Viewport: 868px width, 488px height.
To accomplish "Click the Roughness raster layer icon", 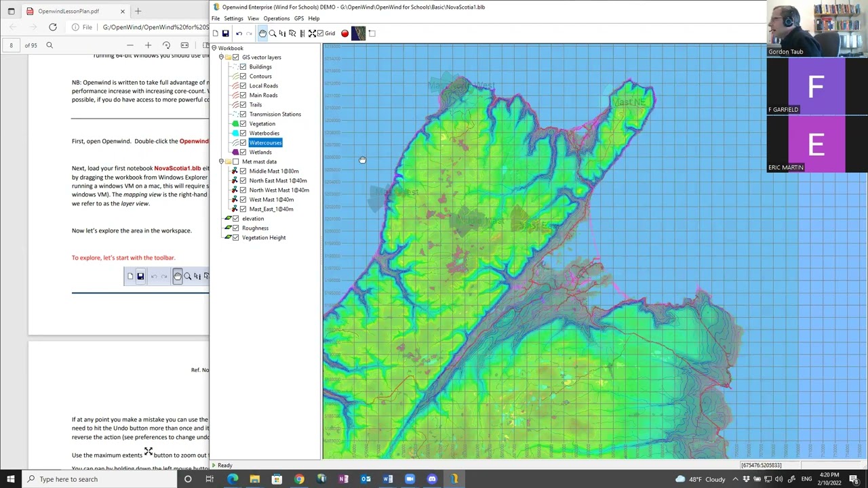I will tap(228, 228).
